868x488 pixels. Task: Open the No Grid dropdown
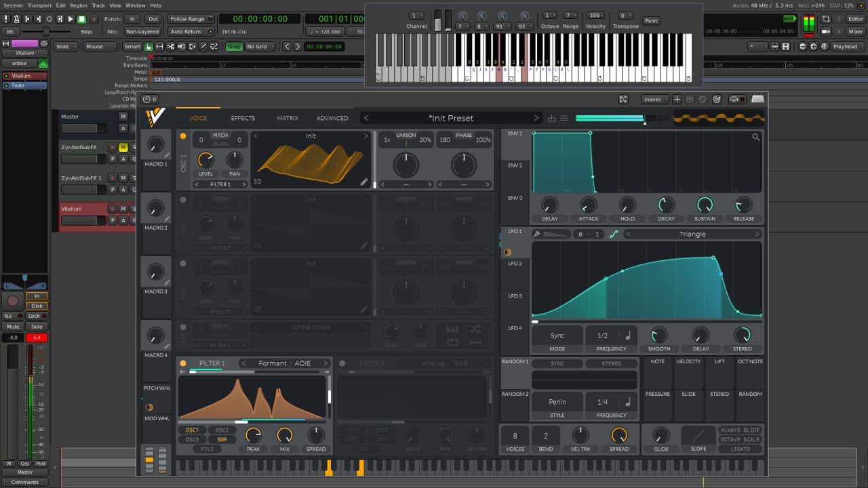260,47
